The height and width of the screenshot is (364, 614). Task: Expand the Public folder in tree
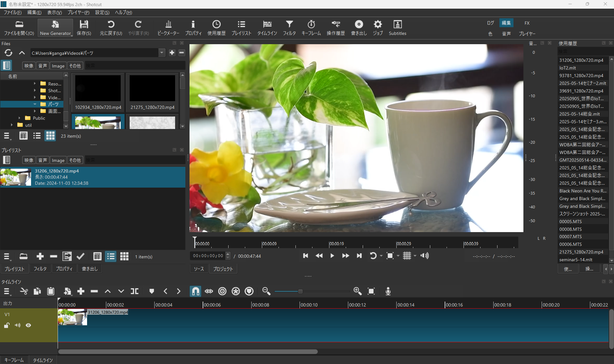click(x=20, y=118)
